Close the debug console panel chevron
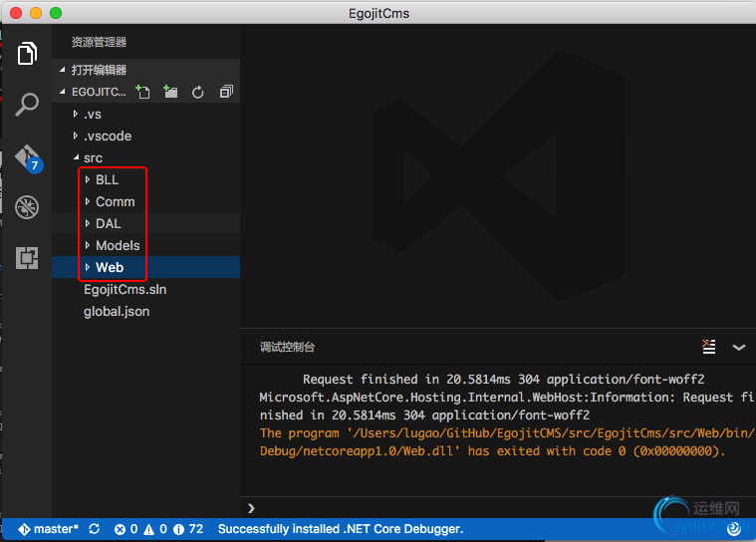Image resolution: width=756 pixels, height=542 pixels. [x=739, y=347]
